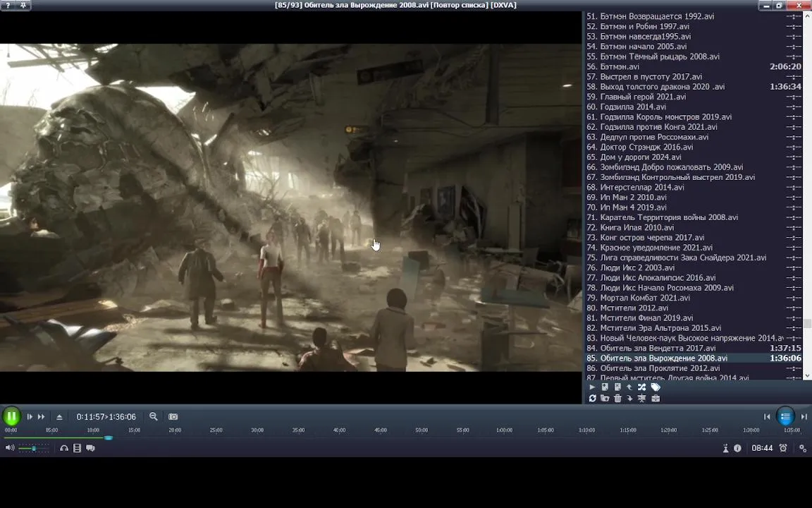Viewport: 812px width, 508px height.
Task: Move the selected playlist item up
Action: (629, 387)
